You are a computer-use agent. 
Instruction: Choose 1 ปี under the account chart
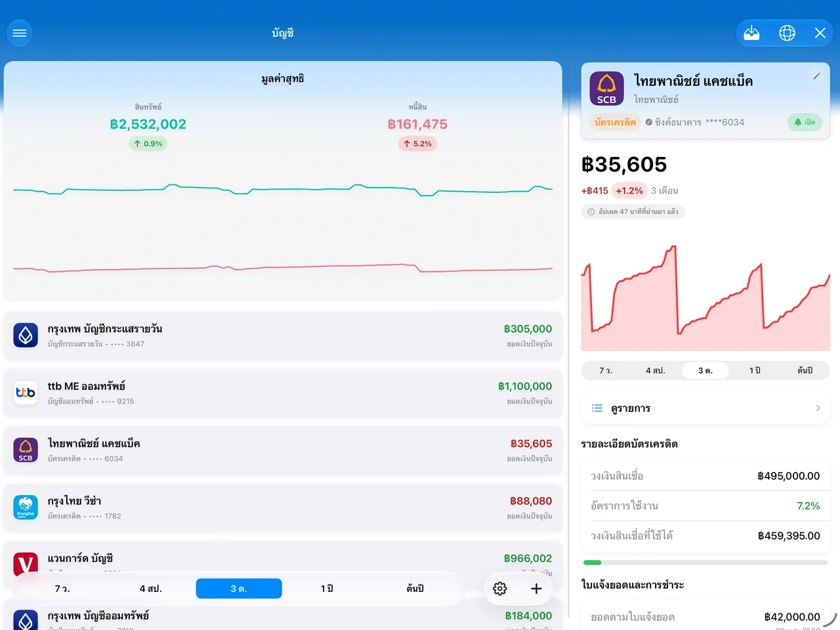755,371
